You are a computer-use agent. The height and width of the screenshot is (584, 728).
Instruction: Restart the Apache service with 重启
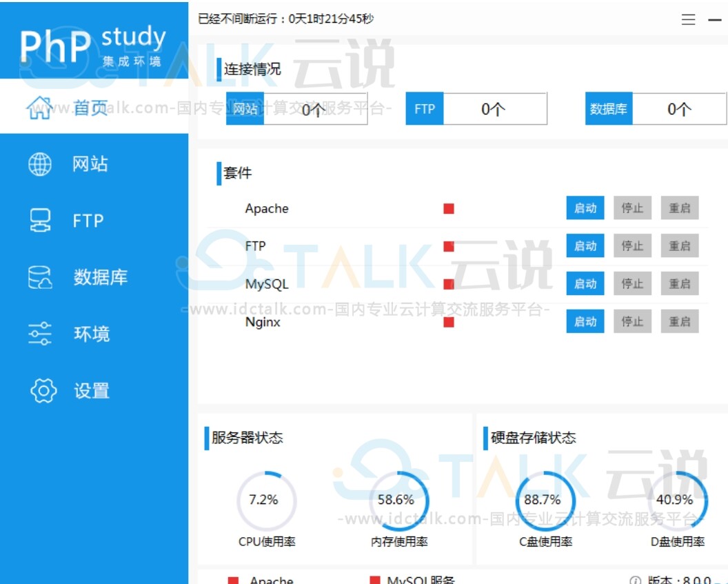coord(679,208)
